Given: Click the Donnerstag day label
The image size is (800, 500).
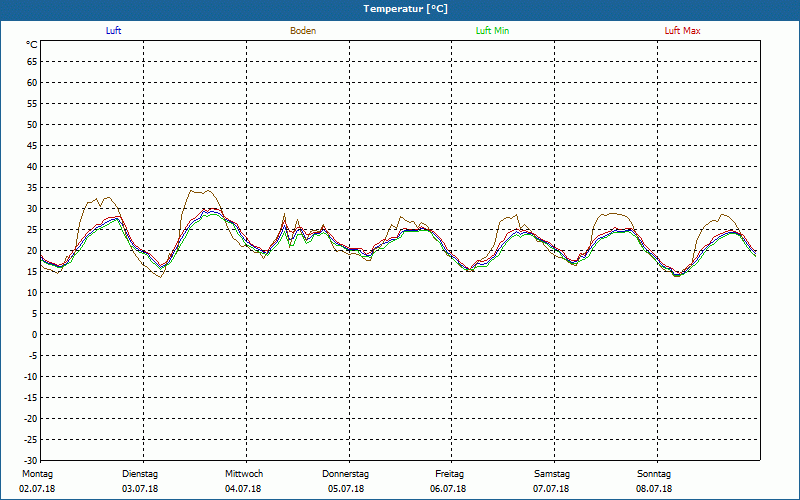Looking at the screenshot, I should coord(345,474).
